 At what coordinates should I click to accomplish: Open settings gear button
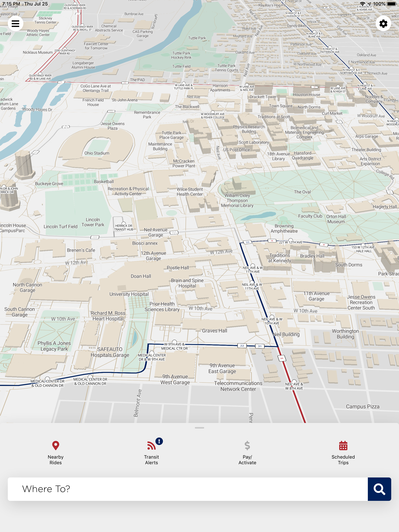click(383, 23)
